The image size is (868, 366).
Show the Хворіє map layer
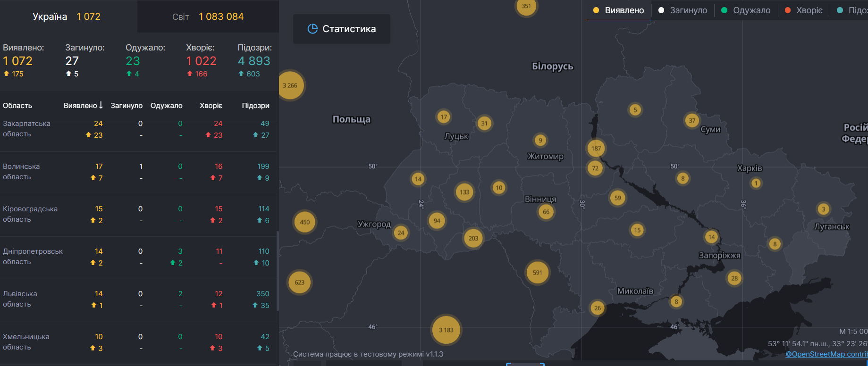pos(803,10)
